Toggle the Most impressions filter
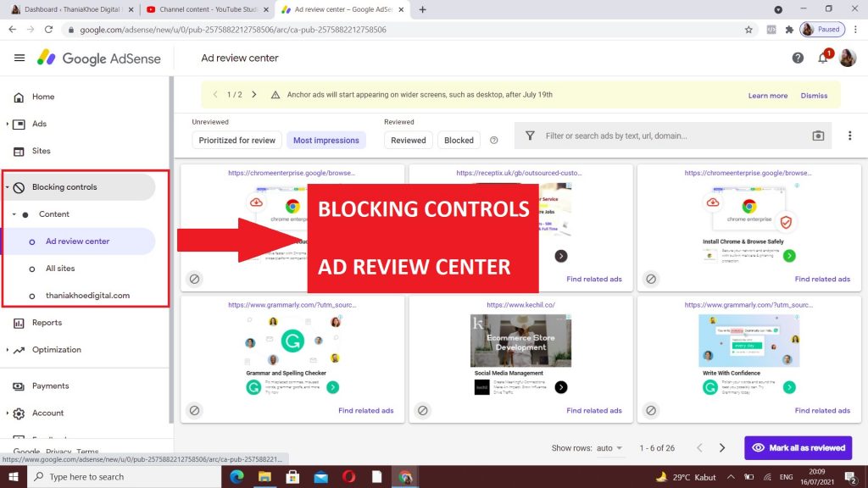Viewport: 868px width, 488px height. [x=325, y=141]
